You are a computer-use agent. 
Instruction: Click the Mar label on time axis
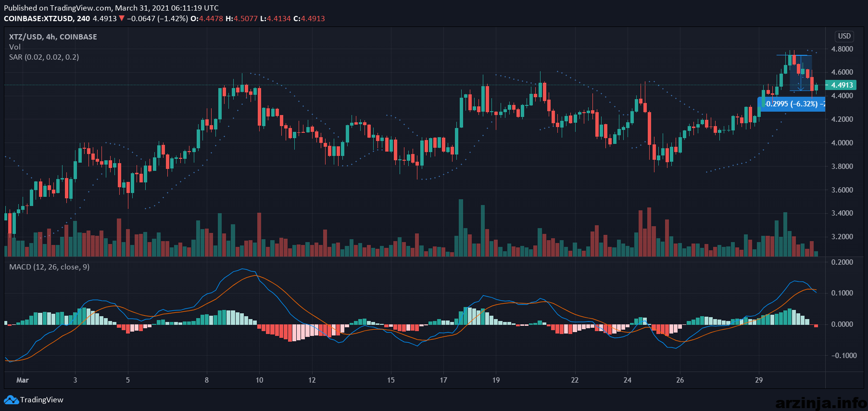pos(23,380)
